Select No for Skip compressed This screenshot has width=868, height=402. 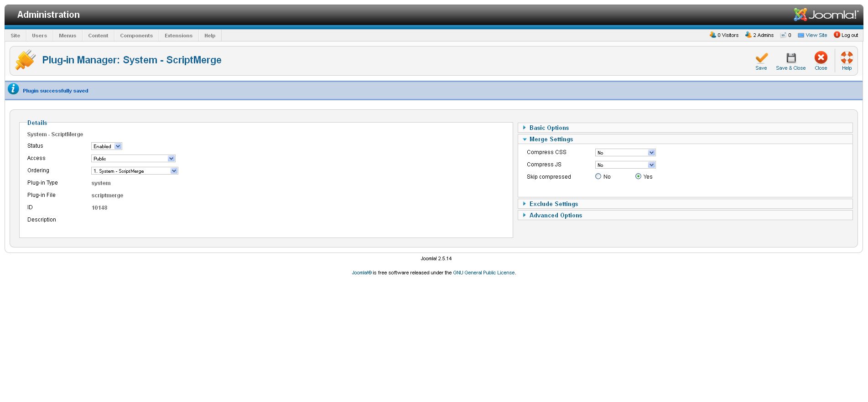tap(598, 176)
